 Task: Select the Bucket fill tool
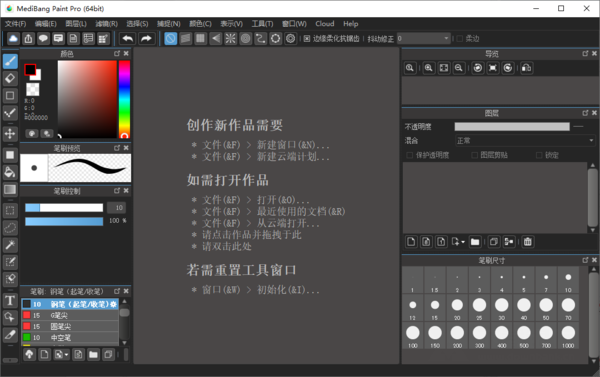pyautogui.click(x=10, y=172)
